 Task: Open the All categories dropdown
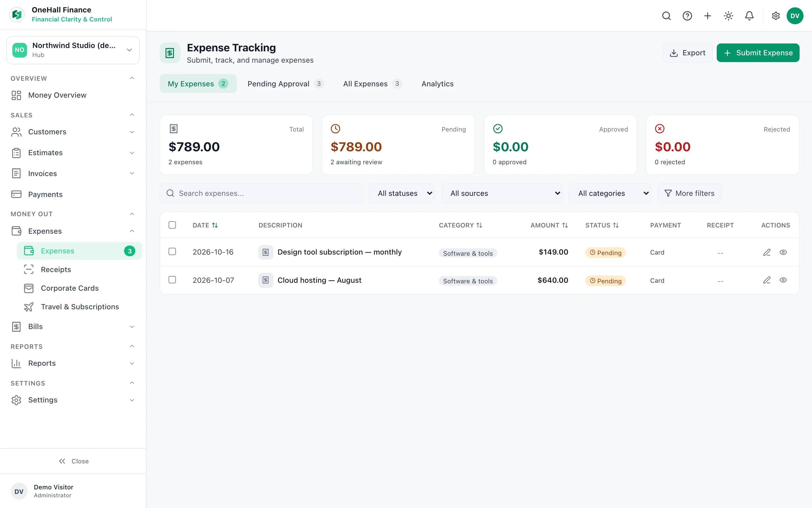coord(610,193)
